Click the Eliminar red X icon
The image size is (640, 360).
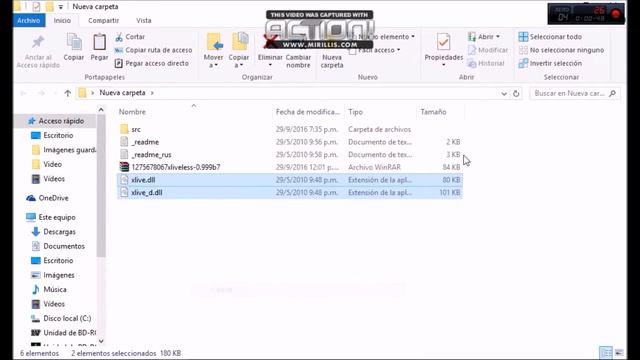pos(270,41)
